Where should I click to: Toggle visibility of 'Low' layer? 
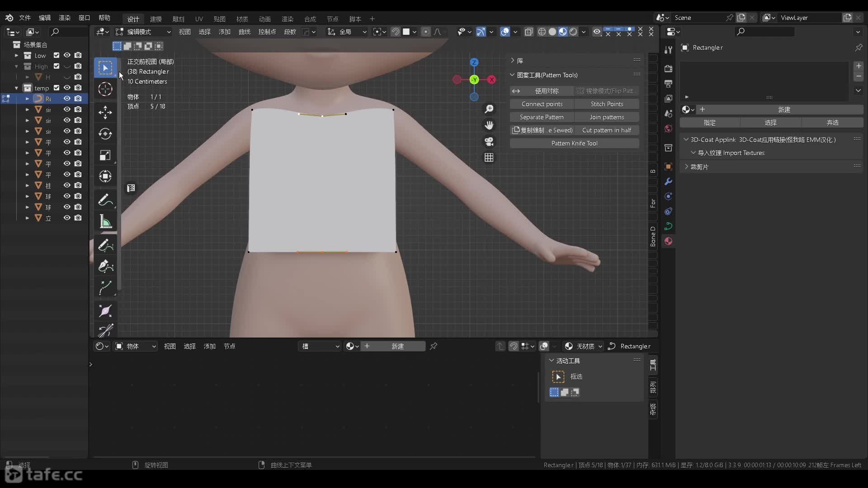(x=67, y=56)
